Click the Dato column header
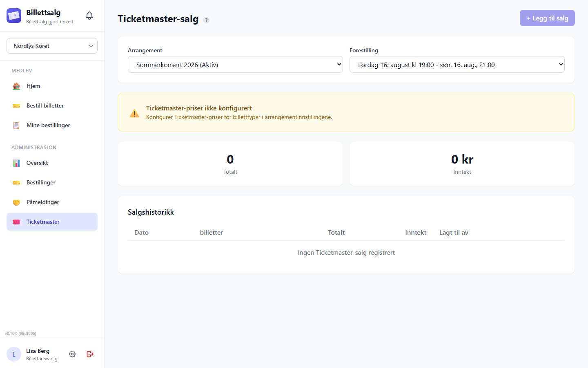Viewport: 588px width, 368px height. [141, 232]
